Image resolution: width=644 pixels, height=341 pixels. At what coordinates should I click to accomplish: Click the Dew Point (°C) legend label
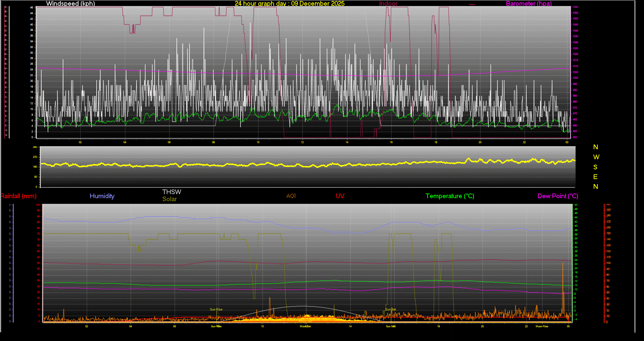tap(557, 196)
